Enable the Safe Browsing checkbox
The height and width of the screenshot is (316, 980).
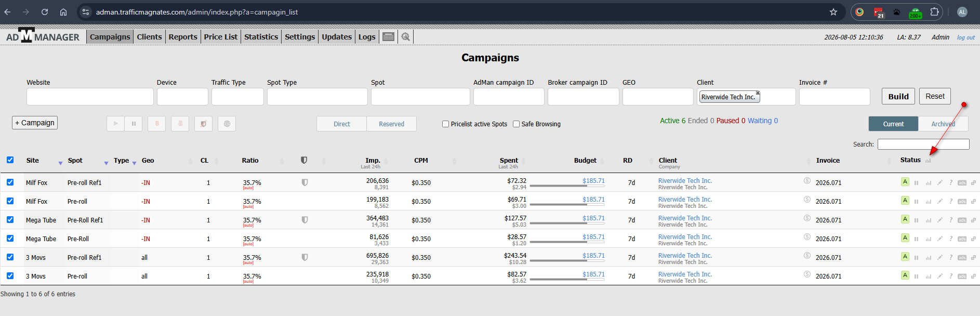point(516,124)
